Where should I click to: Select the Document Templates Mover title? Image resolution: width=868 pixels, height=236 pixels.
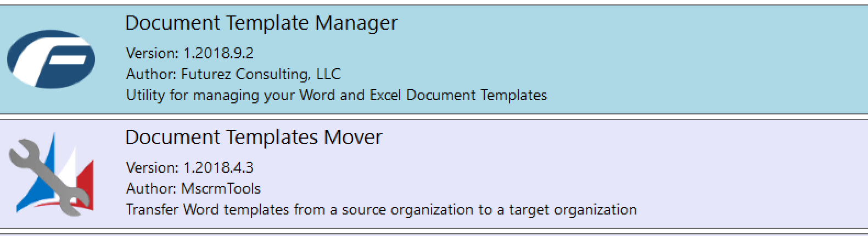coord(253,138)
